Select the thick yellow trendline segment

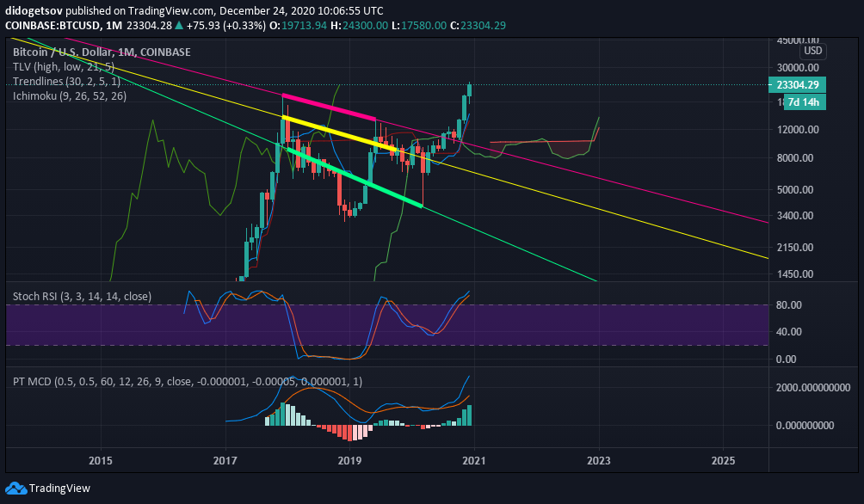pos(339,133)
